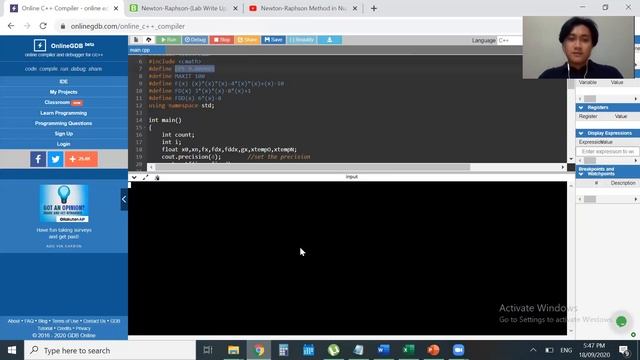This screenshot has height=360, width=640.
Task: Select the main.cpp file tab
Action: click(140, 50)
